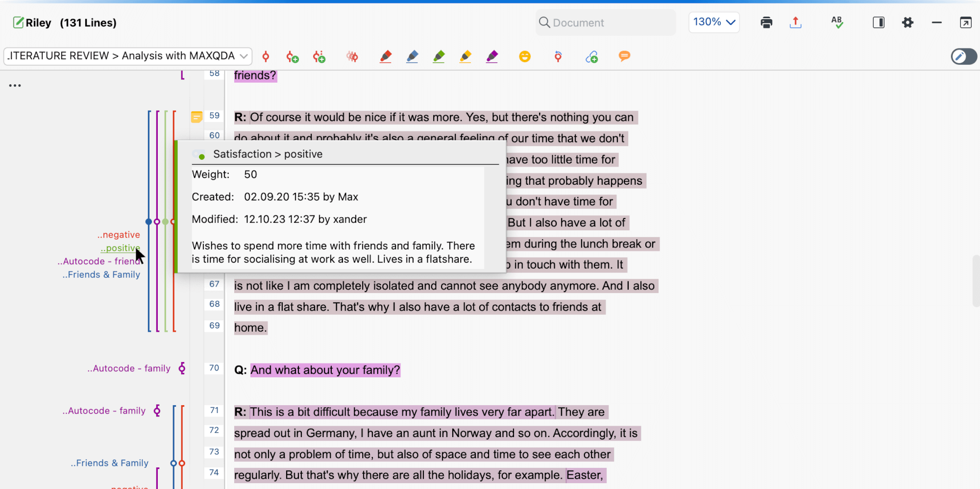Viewport: 980px width, 489px height.
Task: Click the ..negative code label
Action: (x=119, y=235)
